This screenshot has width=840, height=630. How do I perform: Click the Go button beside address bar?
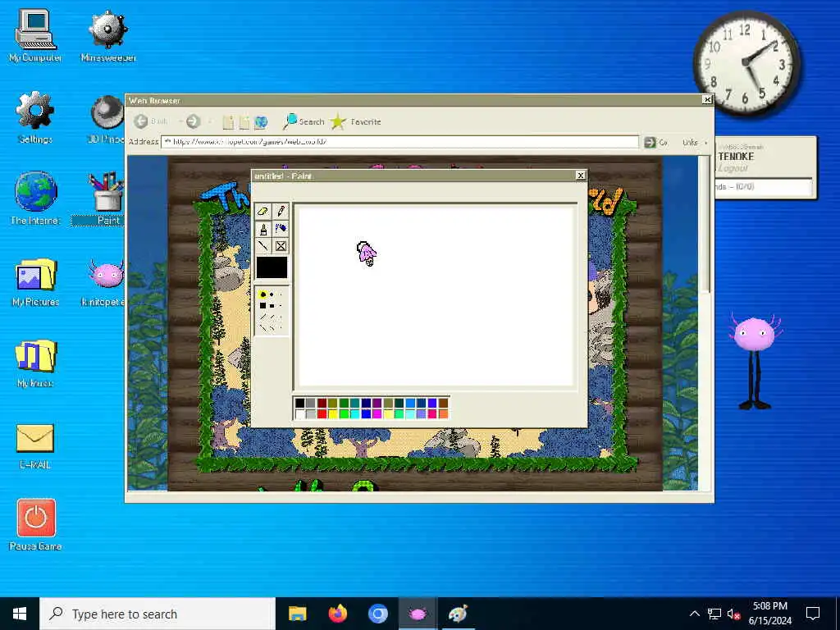[656, 142]
